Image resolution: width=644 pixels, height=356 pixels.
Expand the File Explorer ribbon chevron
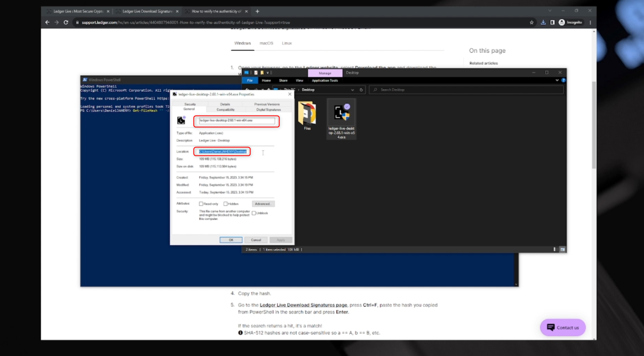(557, 80)
